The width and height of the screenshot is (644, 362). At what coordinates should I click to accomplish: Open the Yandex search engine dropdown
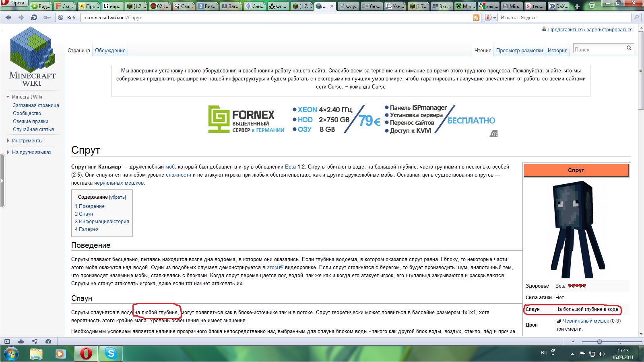point(489,18)
